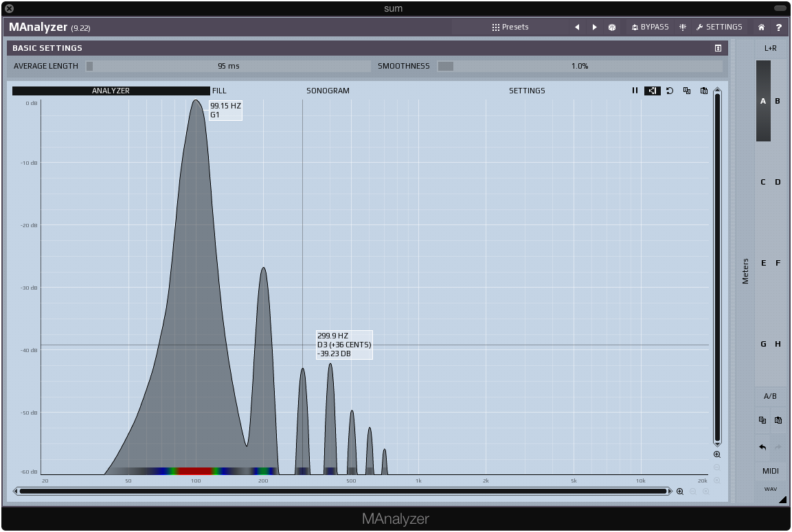
Task: Copy preset icon below A/B
Action: coord(762,420)
